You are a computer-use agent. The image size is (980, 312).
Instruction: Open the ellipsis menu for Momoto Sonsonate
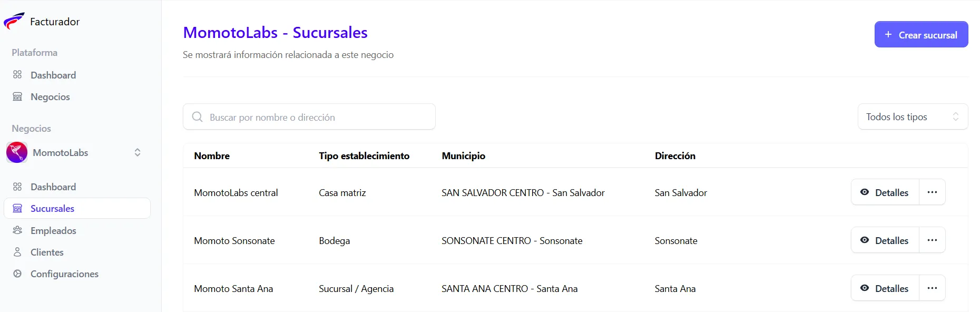click(932, 240)
